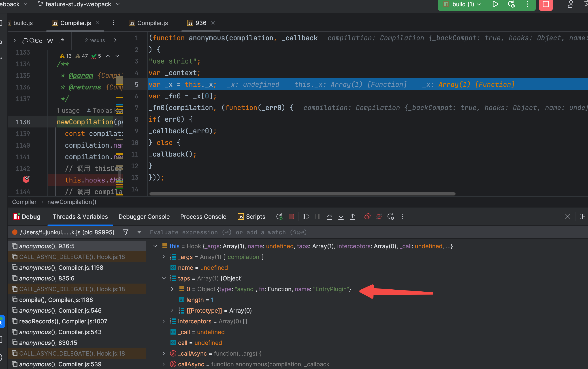
Task: Click the Step Over icon
Action: pos(329,216)
